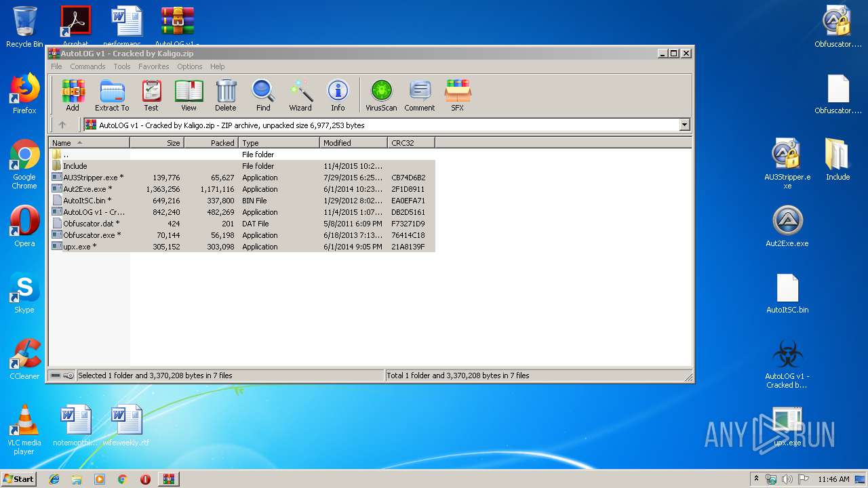Screen dimensions: 868x488
Task: Expand the archive path dropdown
Action: coord(684,125)
